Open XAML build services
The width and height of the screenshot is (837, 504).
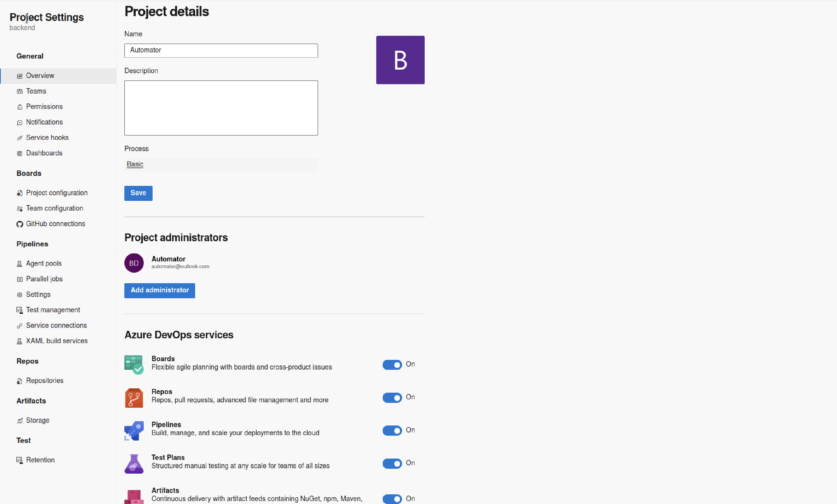click(58, 342)
